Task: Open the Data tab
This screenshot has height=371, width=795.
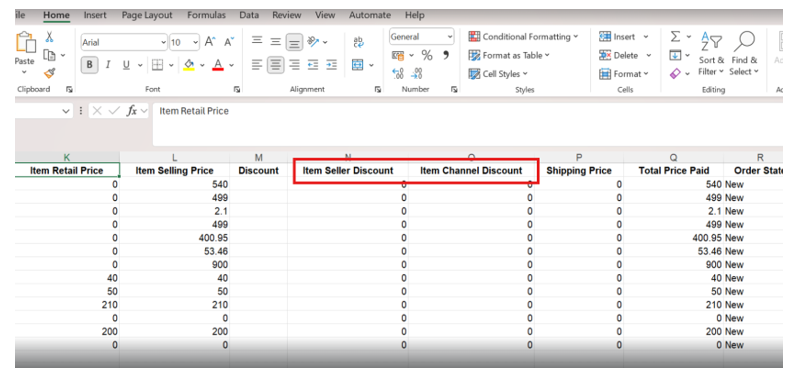Action: [249, 15]
